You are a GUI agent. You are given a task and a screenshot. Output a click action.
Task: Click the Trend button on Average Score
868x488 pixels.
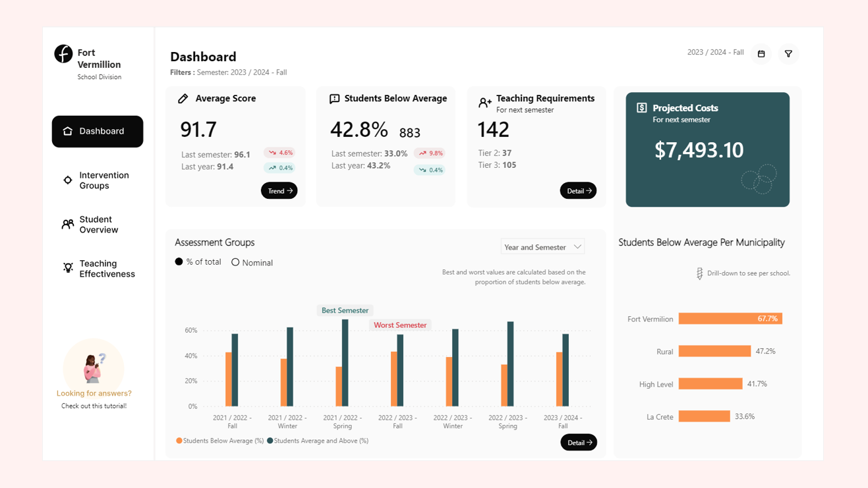pos(279,190)
